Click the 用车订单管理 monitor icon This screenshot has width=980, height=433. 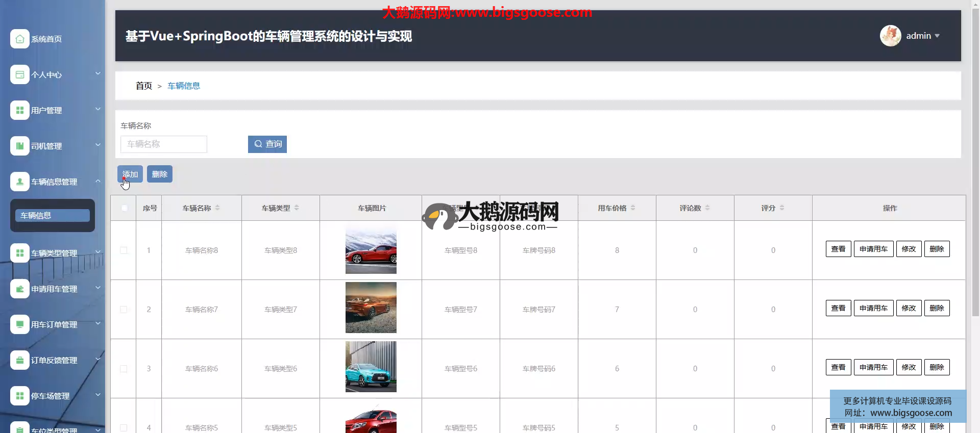click(19, 325)
